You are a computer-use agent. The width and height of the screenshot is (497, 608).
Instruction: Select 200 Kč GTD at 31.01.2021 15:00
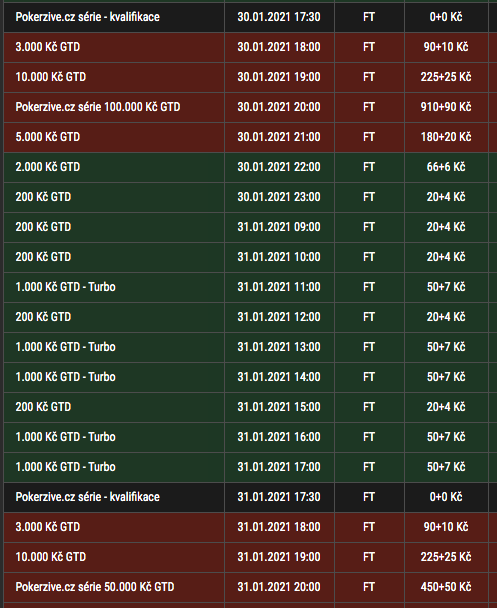[246, 407]
